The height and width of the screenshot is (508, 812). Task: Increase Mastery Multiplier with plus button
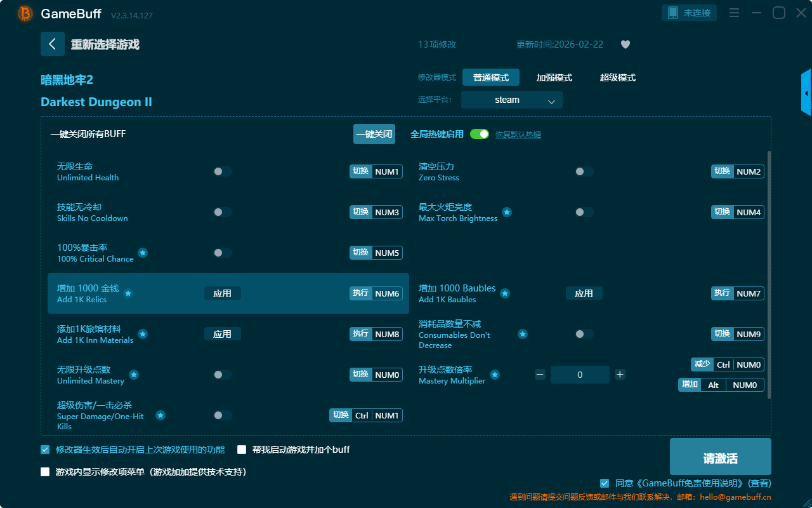click(x=620, y=375)
